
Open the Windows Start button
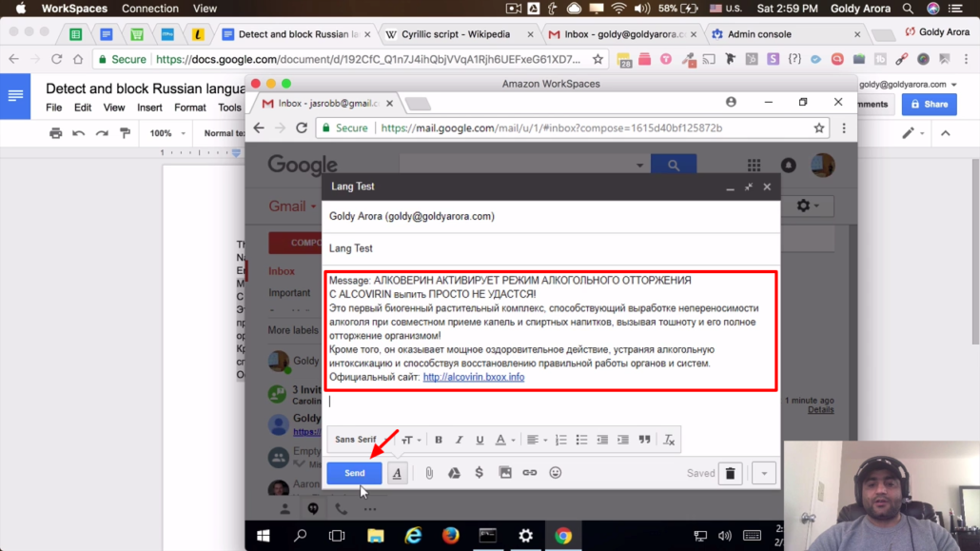tap(264, 536)
